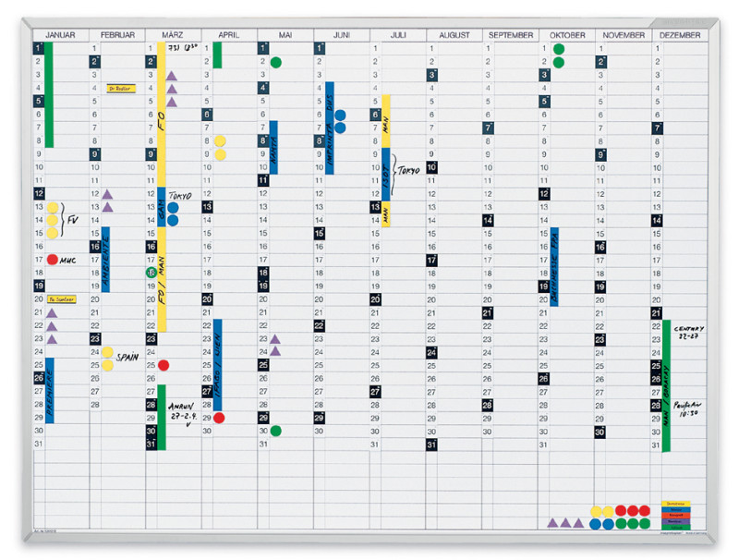Click the red magnet beside MUC note
The height and width of the screenshot is (560, 739).
(53, 261)
